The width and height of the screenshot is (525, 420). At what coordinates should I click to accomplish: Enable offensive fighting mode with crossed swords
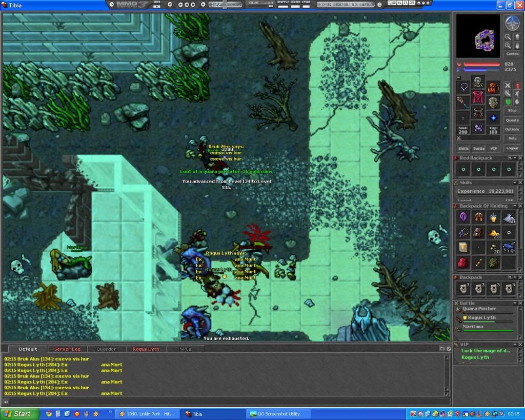pyautogui.click(x=508, y=86)
